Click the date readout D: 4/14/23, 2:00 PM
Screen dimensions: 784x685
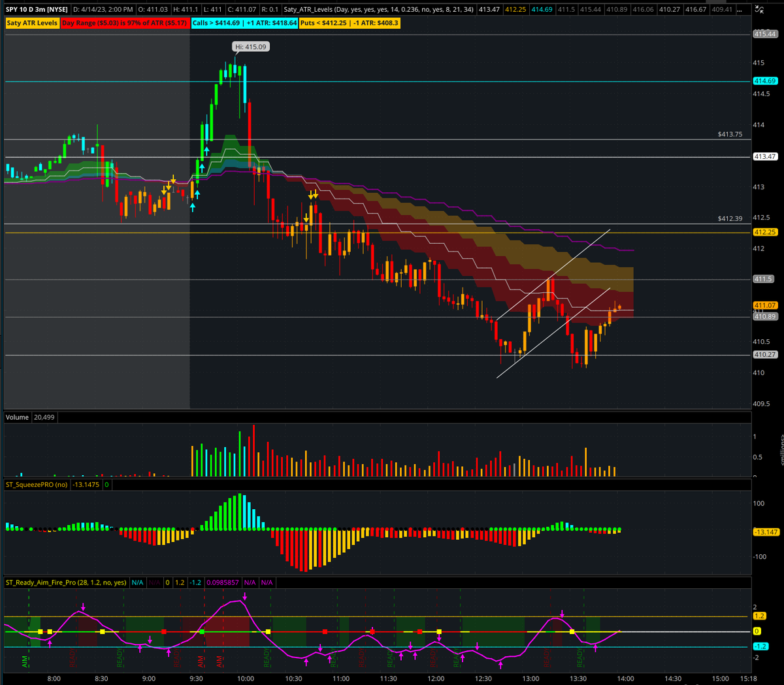(x=103, y=10)
